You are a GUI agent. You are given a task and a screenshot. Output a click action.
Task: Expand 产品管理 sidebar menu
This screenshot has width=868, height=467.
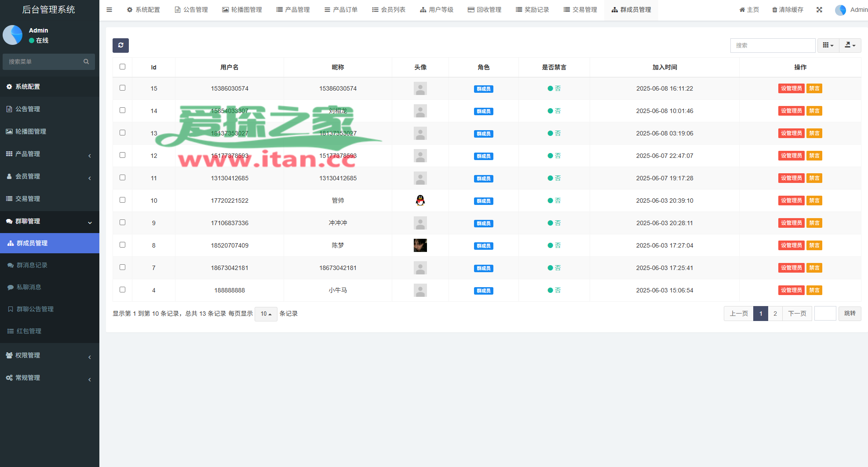[49, 154]
